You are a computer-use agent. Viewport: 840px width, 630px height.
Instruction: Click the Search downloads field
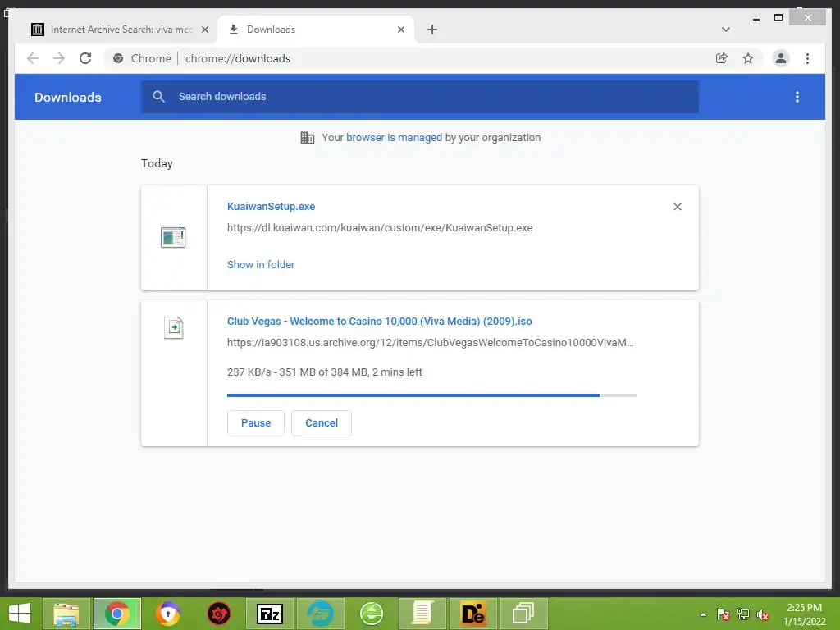[419, 97]
